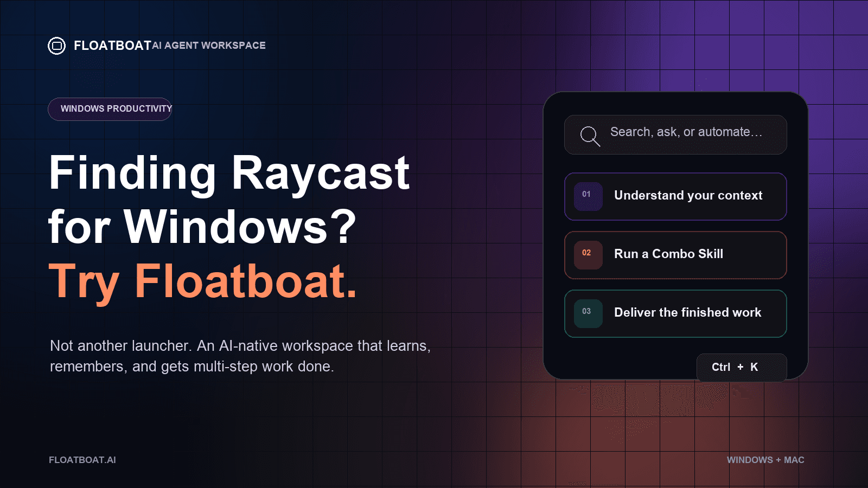Choose Understand your context item
This screenshot has width=868, height=488.
(675, 196)
